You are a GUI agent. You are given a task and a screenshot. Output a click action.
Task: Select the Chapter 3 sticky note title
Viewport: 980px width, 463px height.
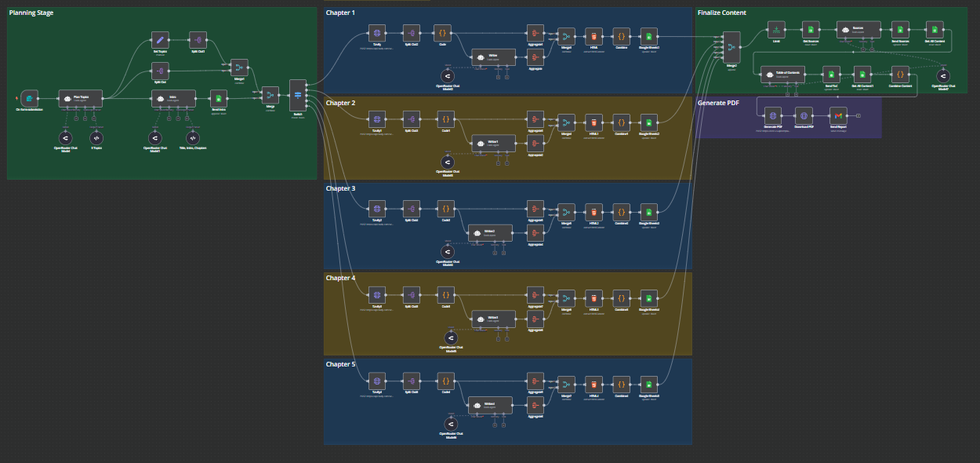pos(340,188)
